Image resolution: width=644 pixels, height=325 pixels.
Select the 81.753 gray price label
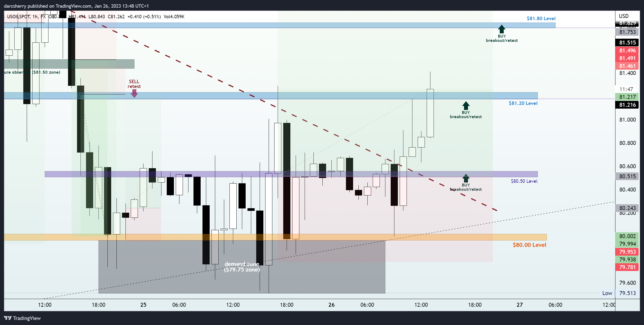tap(627, 32)
